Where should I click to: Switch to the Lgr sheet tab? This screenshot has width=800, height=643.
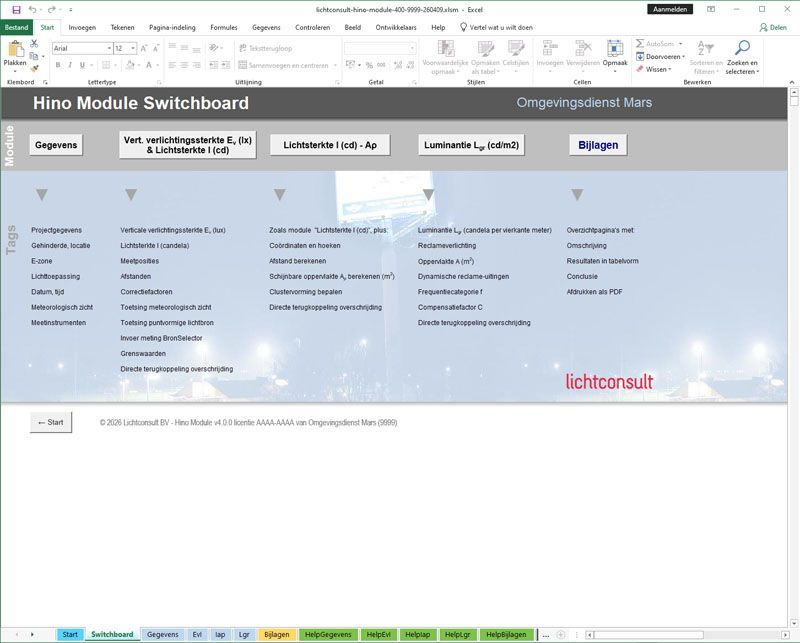point(244,635)
